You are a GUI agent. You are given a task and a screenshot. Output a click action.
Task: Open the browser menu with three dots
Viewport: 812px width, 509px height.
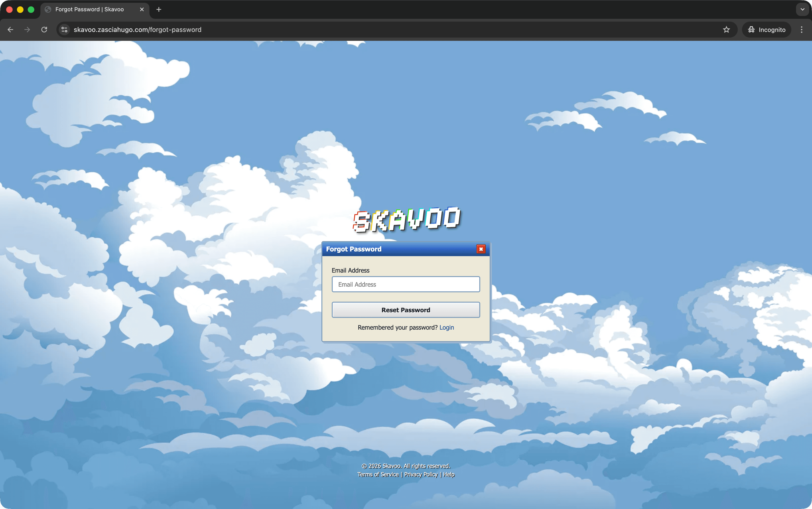[802, 30]
